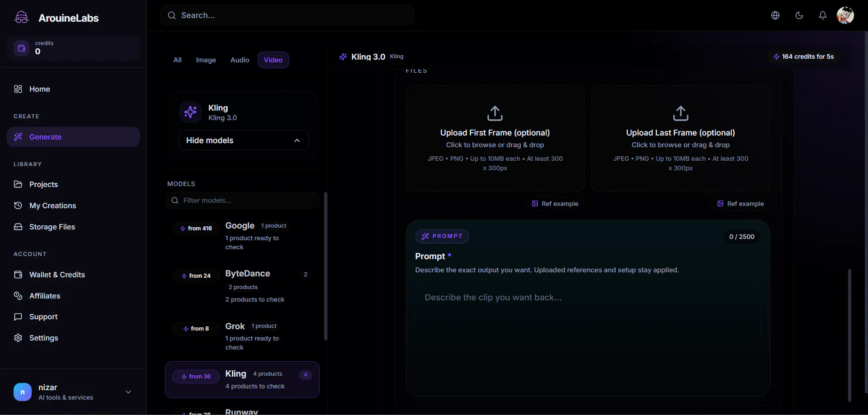Click the 0 / 2500 character counter

742,237
